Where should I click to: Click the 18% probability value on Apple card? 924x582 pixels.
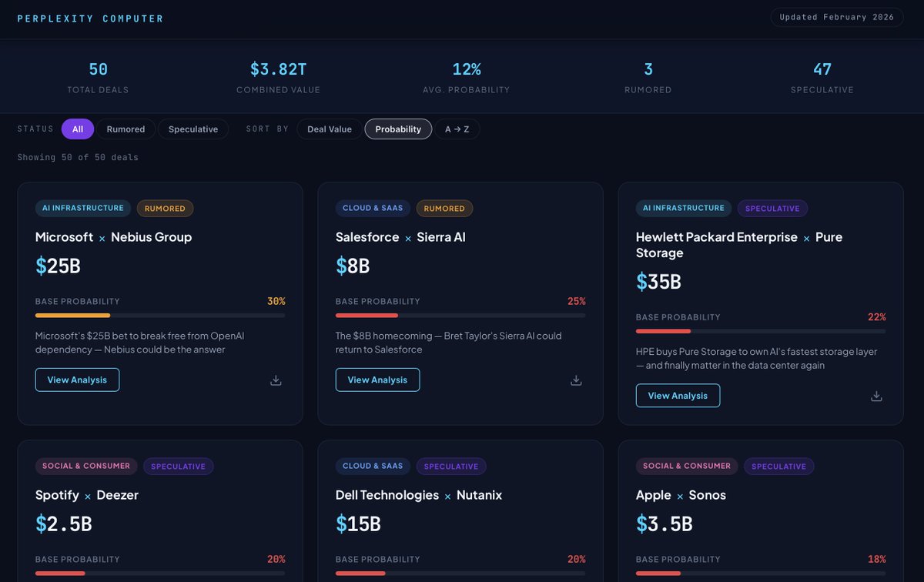pos(877,559)
